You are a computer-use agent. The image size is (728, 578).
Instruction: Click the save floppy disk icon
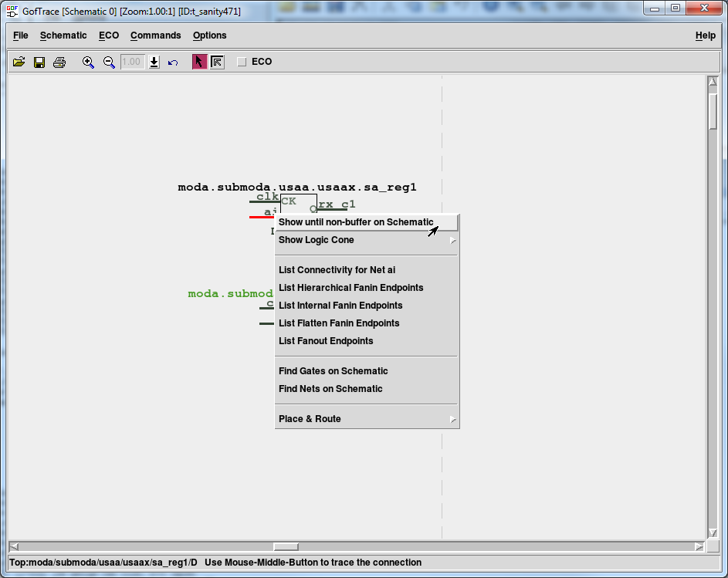point(39,62)
